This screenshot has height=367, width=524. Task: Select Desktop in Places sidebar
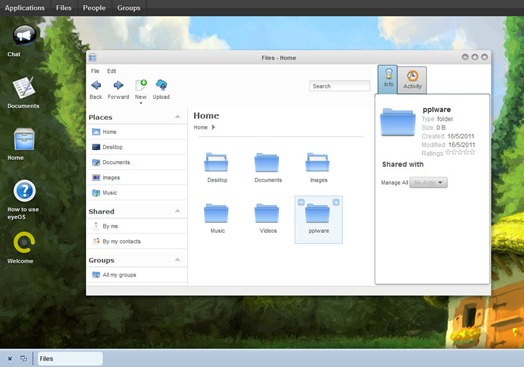click(137, 147)
